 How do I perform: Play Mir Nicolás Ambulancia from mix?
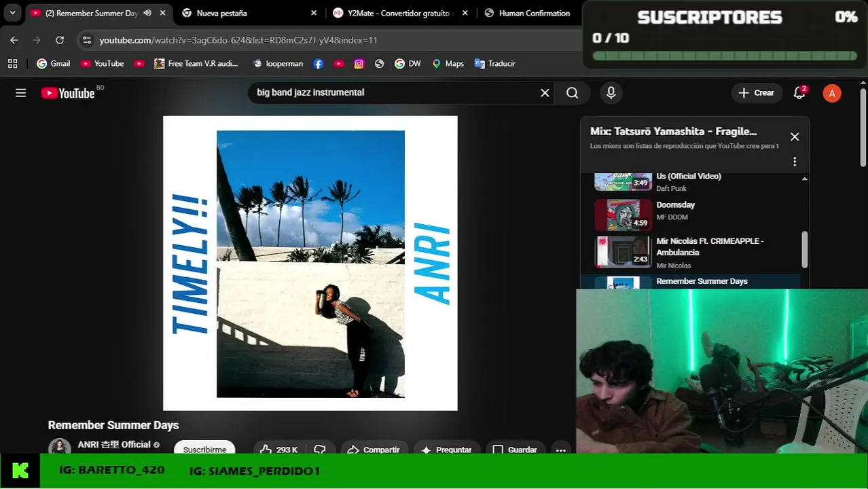click(697, 253)
